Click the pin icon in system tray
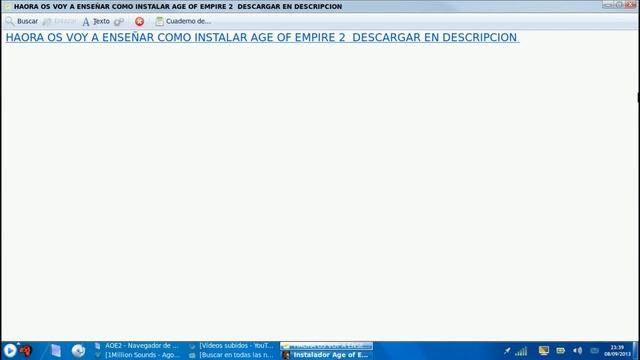The width and height of the screenshot is (640, 360). tap(507, 351)
